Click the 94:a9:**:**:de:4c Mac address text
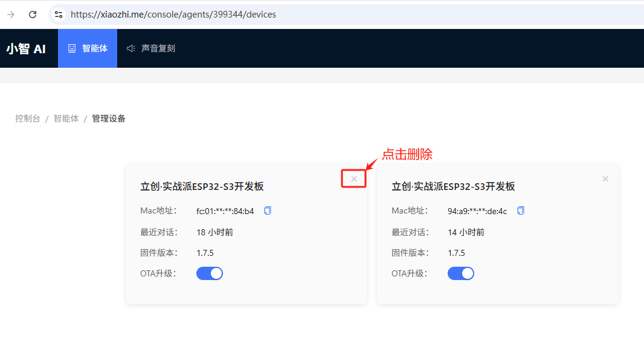Viewport: 644px width, 349px height. tap(477, 211)
